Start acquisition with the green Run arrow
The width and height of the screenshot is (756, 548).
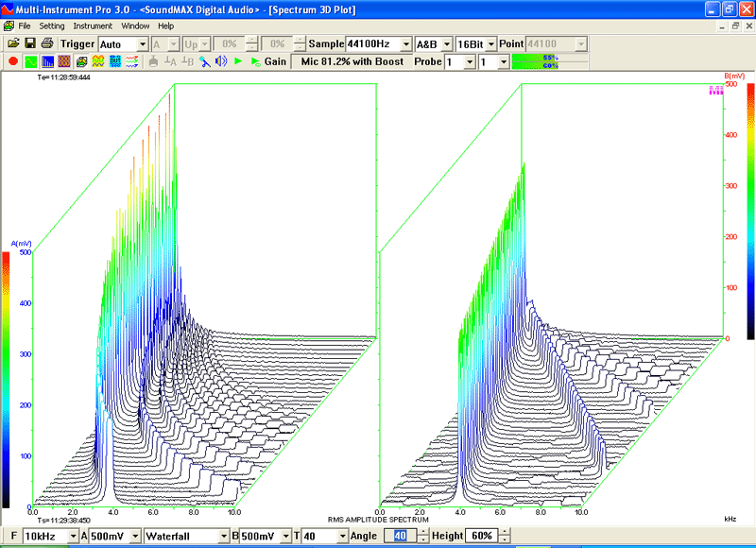click(236, 60)
